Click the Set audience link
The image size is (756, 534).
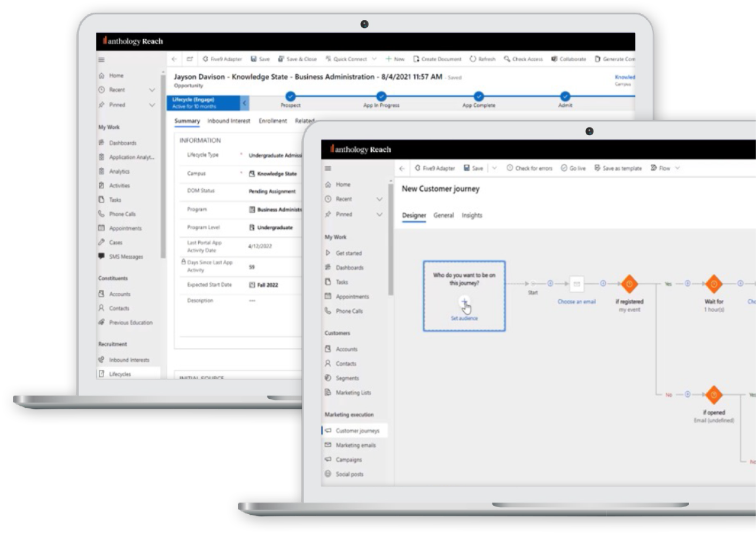(464, 319)
